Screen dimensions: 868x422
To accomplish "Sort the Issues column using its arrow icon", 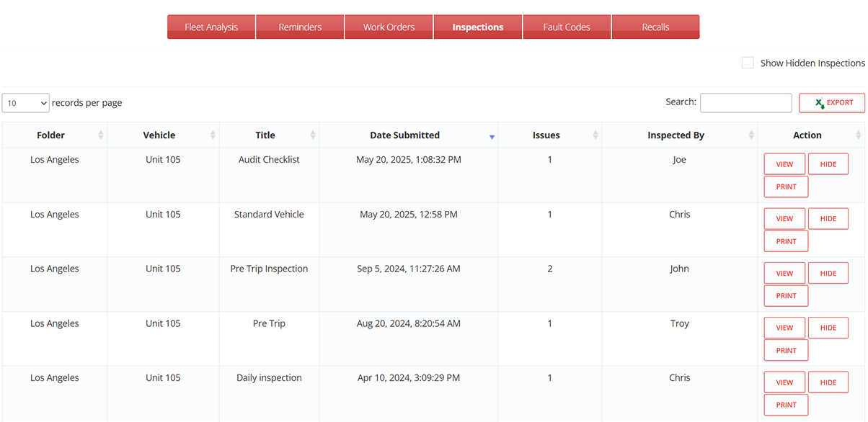I will [x=595, y=135].
